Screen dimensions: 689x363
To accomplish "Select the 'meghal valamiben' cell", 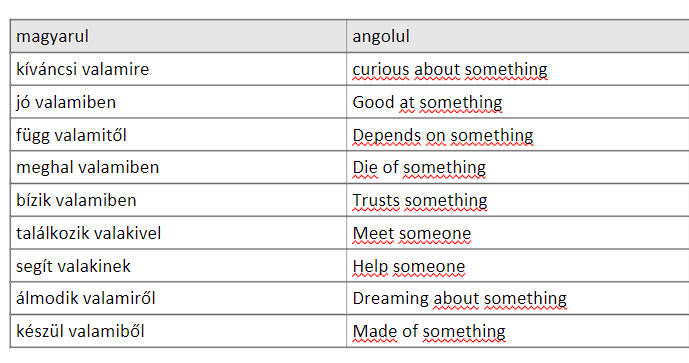I will coord(178,167).
